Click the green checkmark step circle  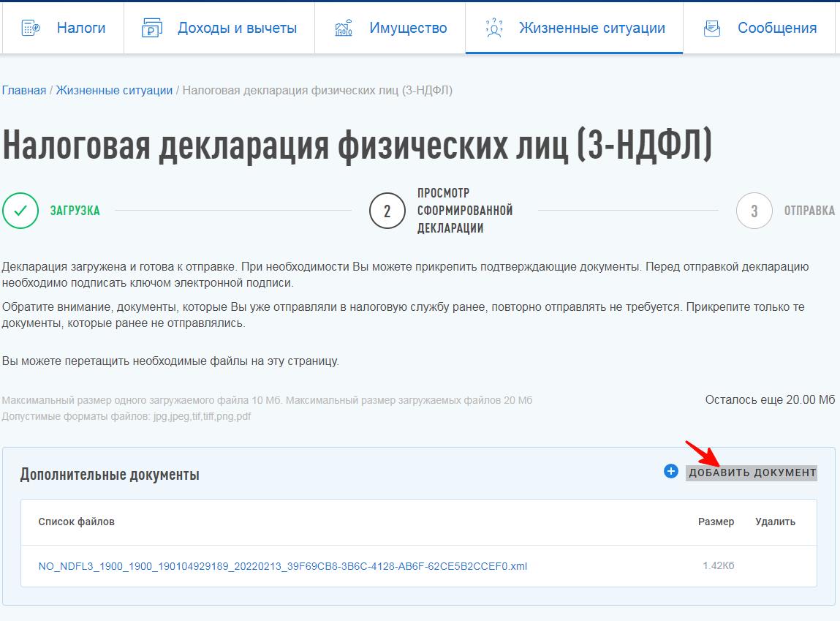click(20, 211)
